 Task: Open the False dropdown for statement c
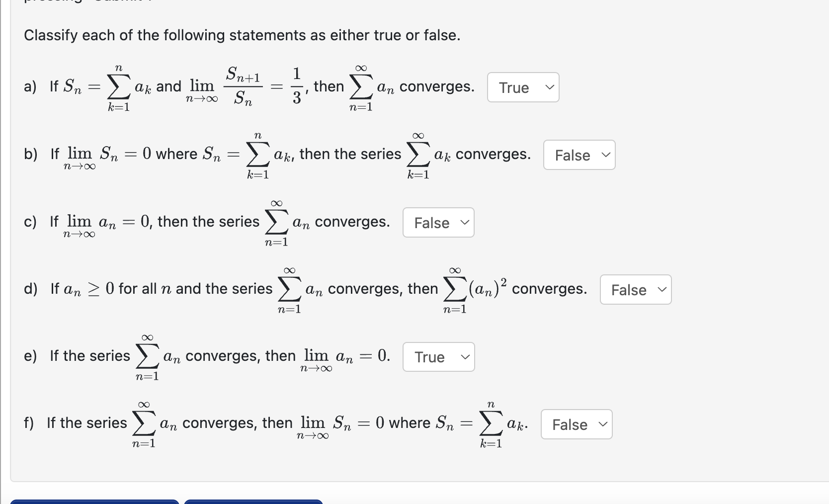437,223
